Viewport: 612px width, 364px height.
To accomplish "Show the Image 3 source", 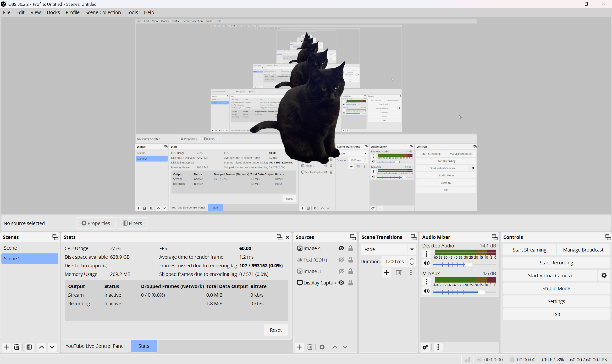I will pyautogui.click(x=341, y=271).
